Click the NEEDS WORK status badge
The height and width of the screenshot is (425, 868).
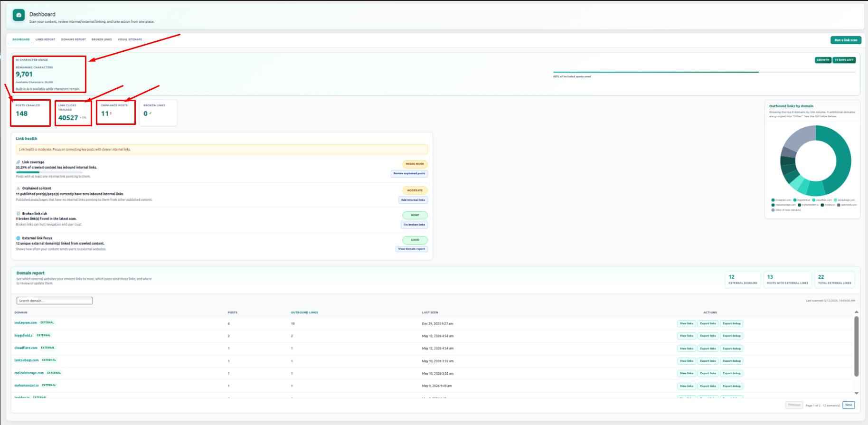(x=415, y=164)
